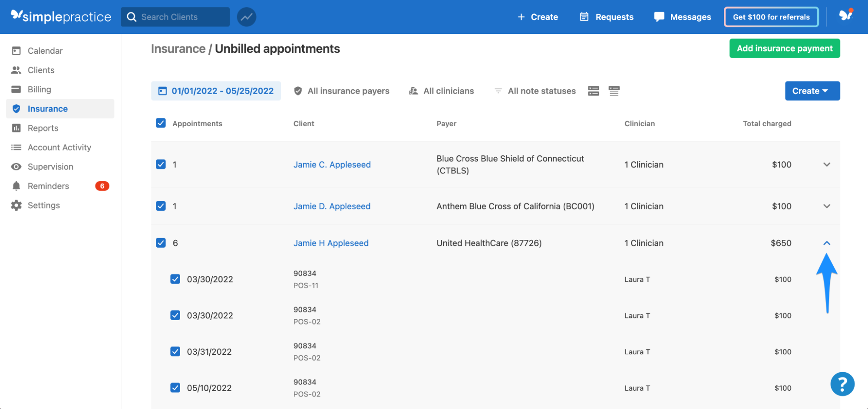
Task: Switch to expanded list view icon
Action: [594, 91]
